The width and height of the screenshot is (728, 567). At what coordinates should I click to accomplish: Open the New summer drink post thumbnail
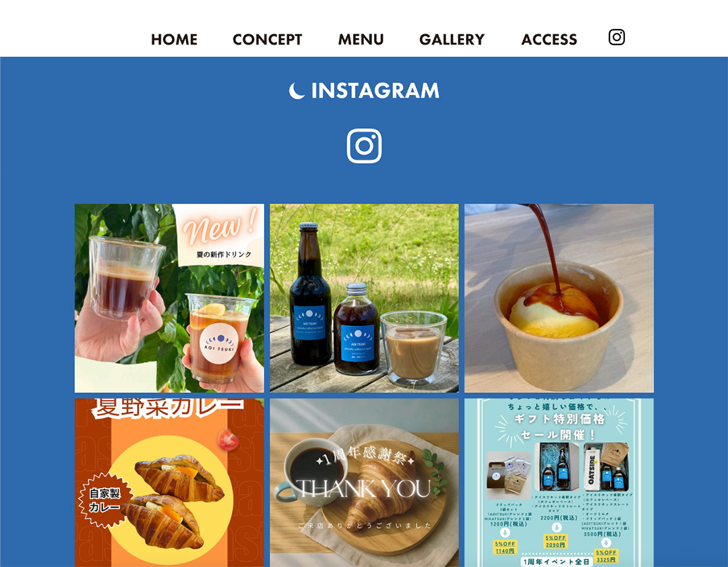pos(169,298)
